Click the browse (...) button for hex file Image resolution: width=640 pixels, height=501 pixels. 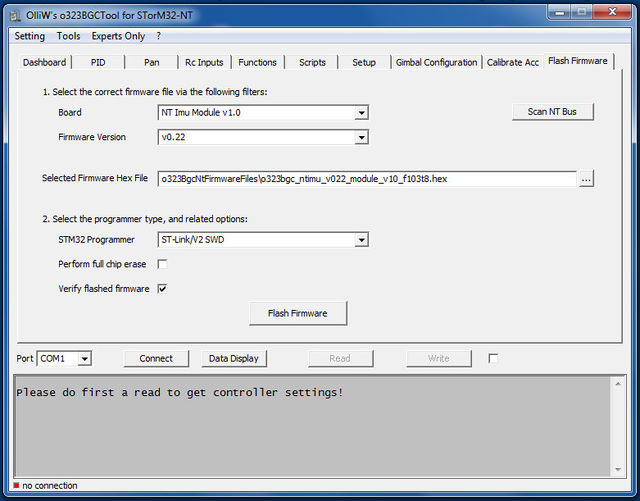[587, 179]
